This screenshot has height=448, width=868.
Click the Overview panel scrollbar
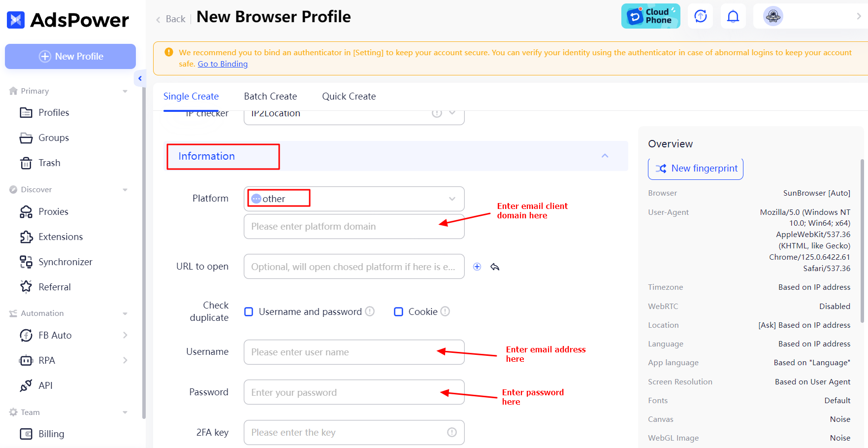coord(862,241)
